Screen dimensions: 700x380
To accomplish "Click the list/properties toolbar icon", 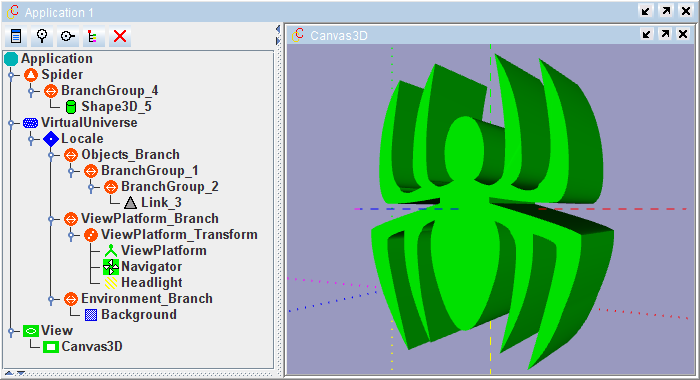I will coord(16,36).
